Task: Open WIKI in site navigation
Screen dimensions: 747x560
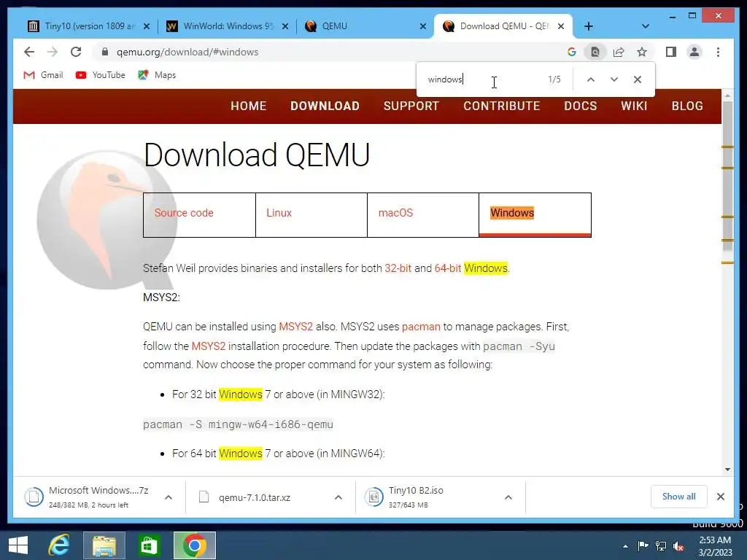Action: 634,106
